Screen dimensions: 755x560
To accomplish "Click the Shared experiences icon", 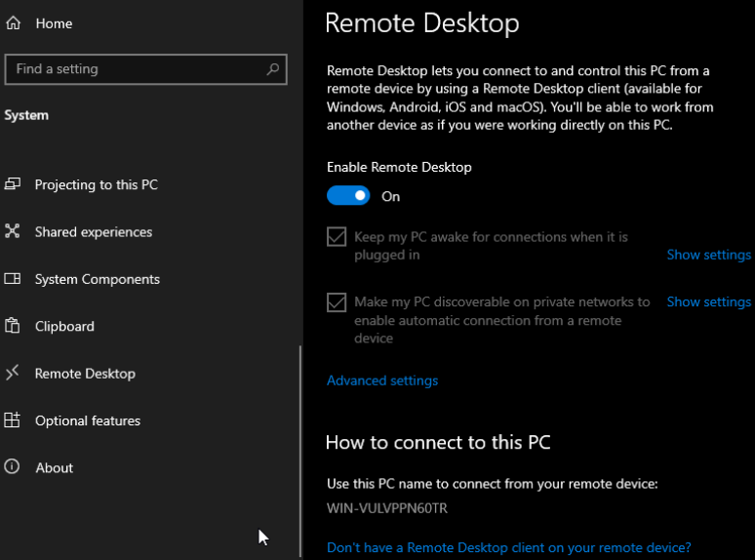I will tap(13, 231).
